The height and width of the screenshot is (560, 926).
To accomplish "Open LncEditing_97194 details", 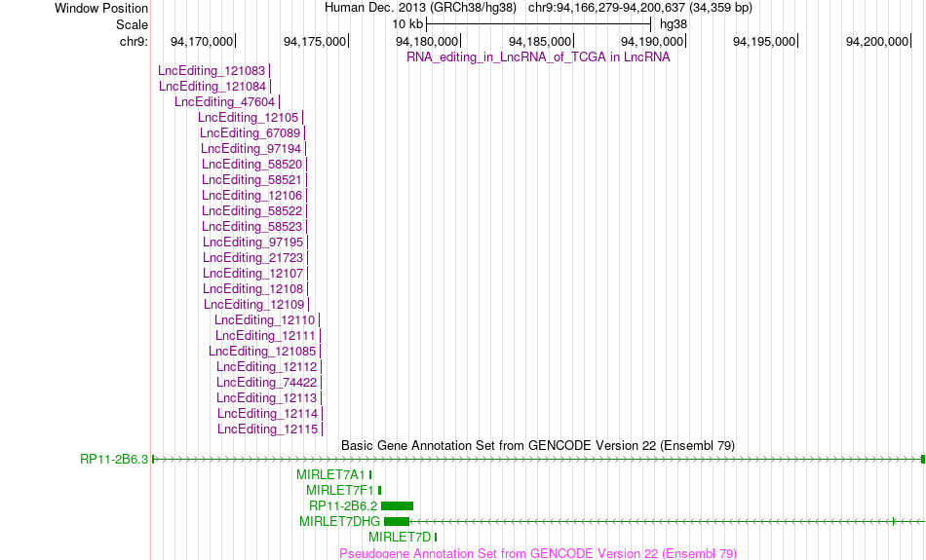I will tap(251, 149).
